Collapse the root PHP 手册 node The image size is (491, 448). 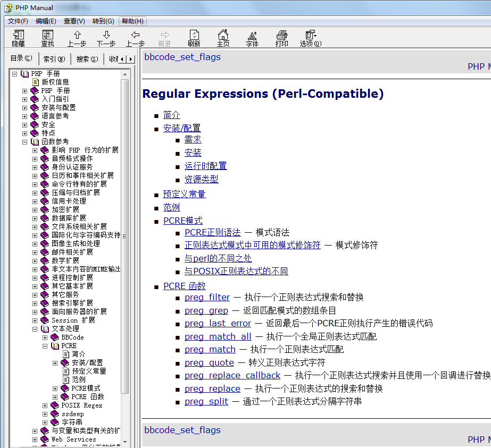click(14, 74)
